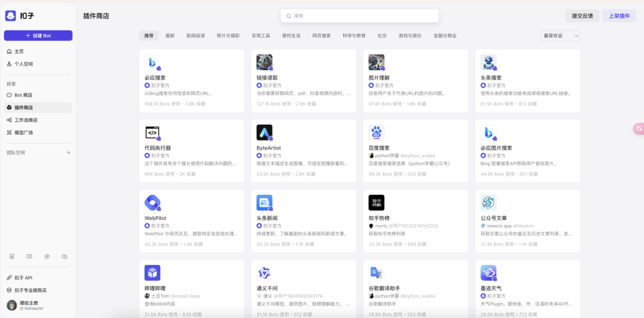Image resolution: width=644 pixels, height=318 pixels.
Task: Click the translate floating icon at right edge
Action: click(x=639, y=129)
